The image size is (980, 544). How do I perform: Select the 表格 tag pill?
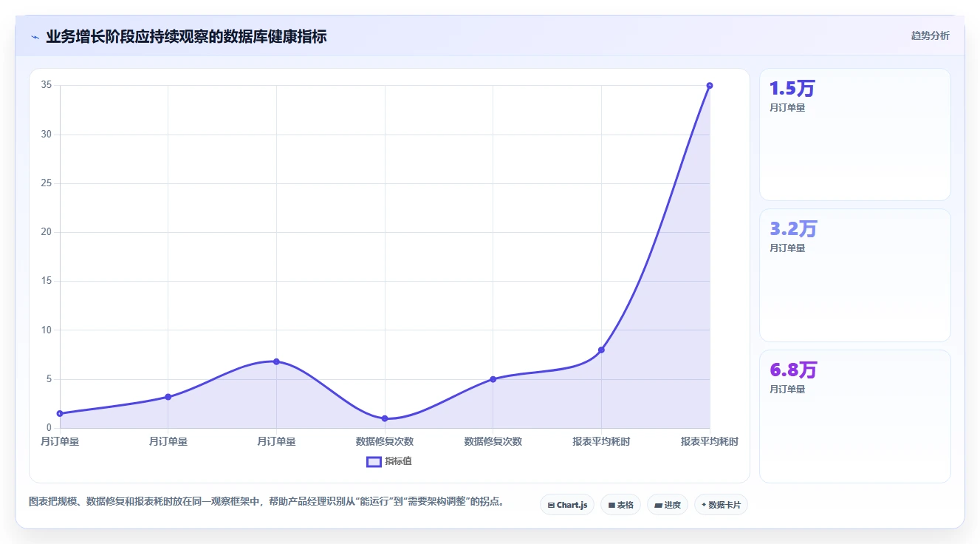(x=620, y=505)
